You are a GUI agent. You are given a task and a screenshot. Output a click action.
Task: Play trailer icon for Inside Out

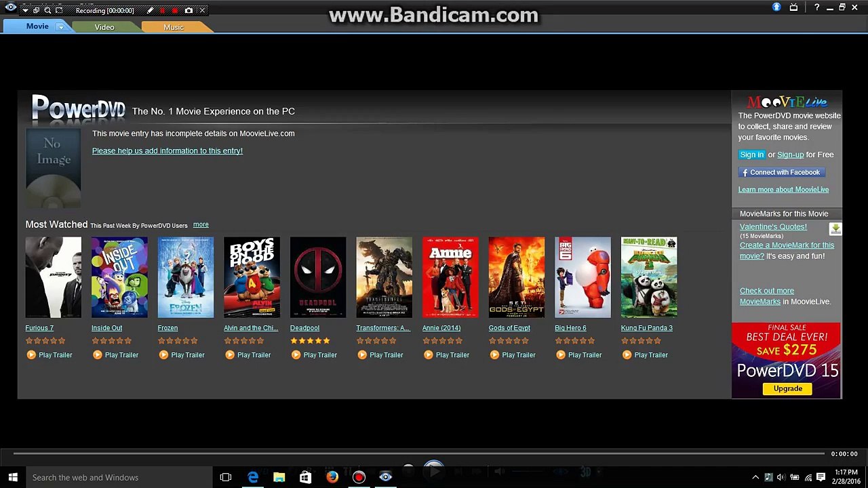pos(97,354)
